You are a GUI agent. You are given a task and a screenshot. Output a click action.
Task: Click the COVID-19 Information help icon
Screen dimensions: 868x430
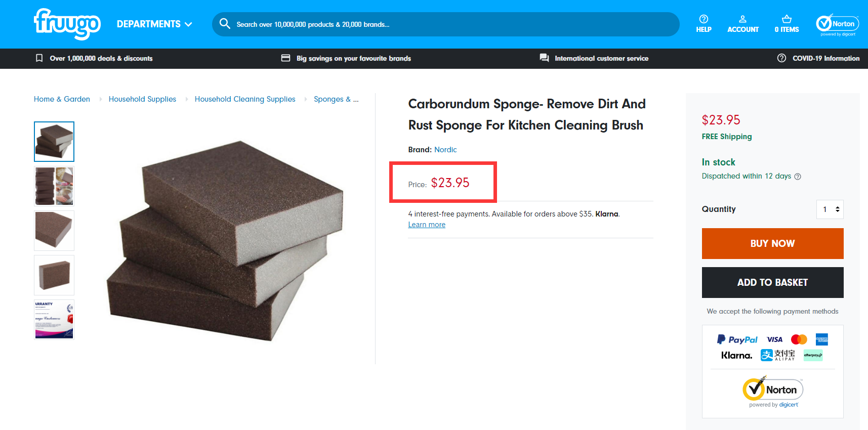[781, 58]
